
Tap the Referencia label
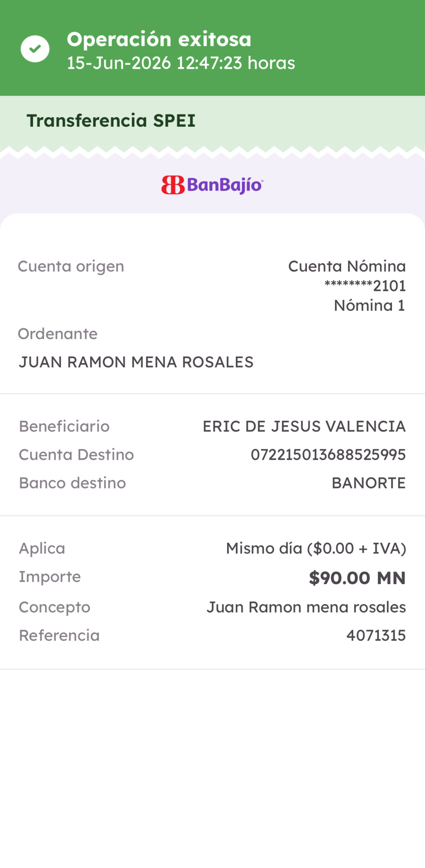pos(59,636)
